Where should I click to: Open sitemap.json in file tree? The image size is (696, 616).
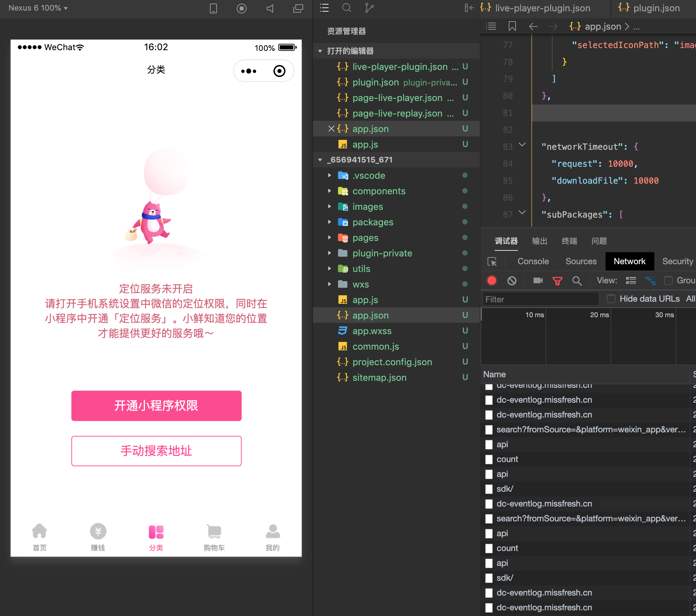pos(396,378)
